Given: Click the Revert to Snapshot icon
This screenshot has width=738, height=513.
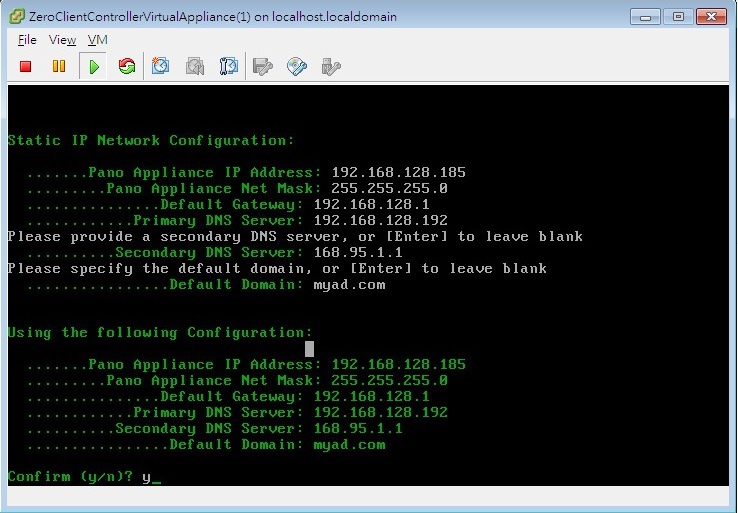Looking at the screenshot, I should (195, 66).
